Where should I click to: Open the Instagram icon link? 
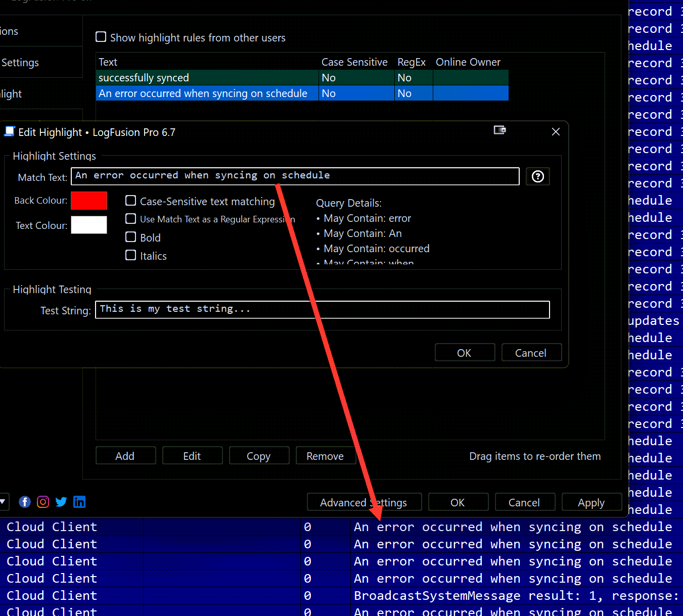pyautogui.click(x=43, y=502)
